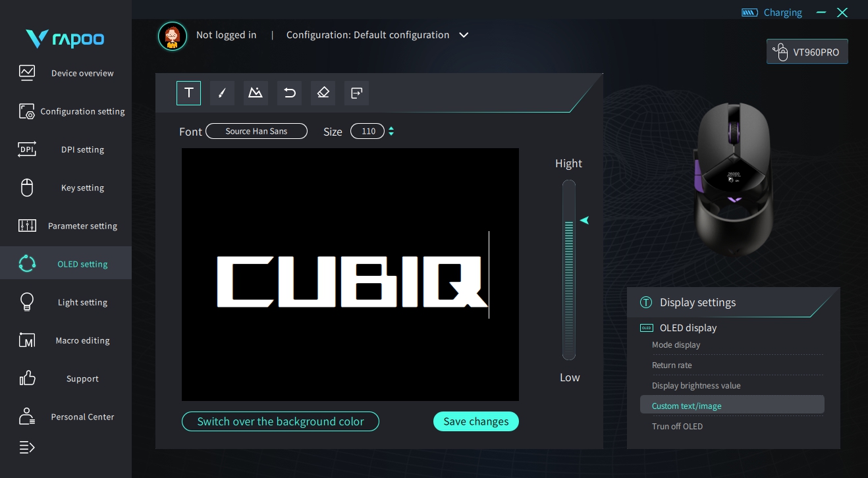Image resolution: width=868 pixels, height=478 pixels.
Task: Click the Display settings panel header text
Action: point(697,303)
